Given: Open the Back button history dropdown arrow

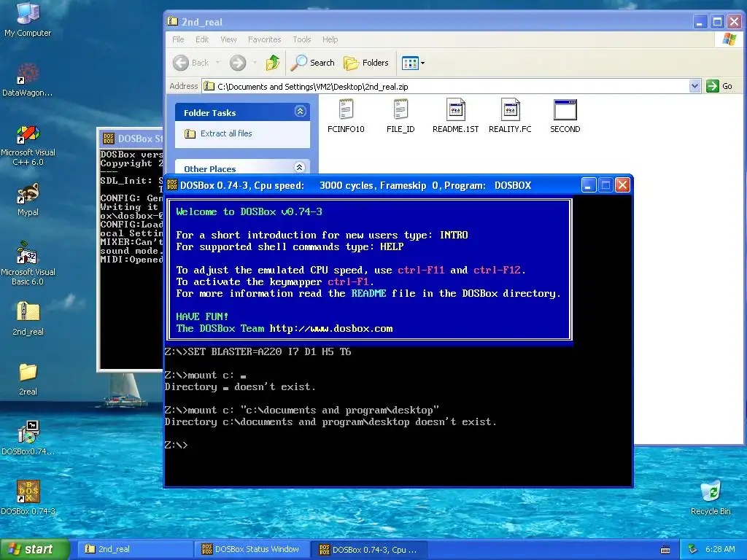Looking at the screenshot, I should pos(217,63).
